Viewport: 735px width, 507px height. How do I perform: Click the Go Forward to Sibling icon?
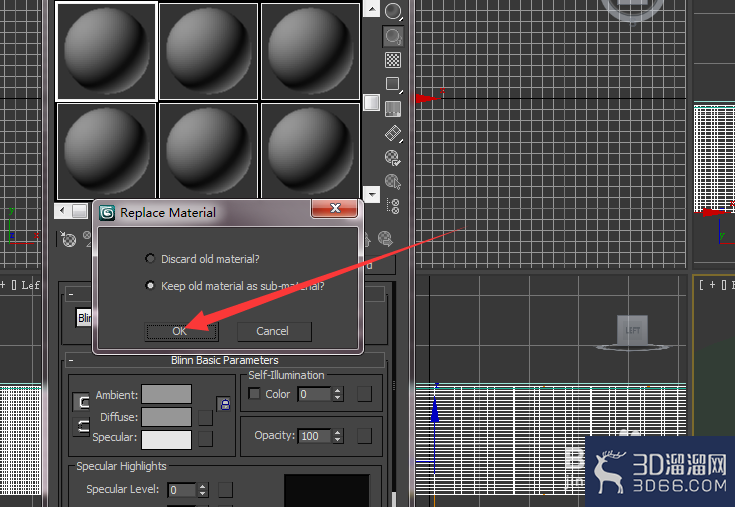click(385, 239)
